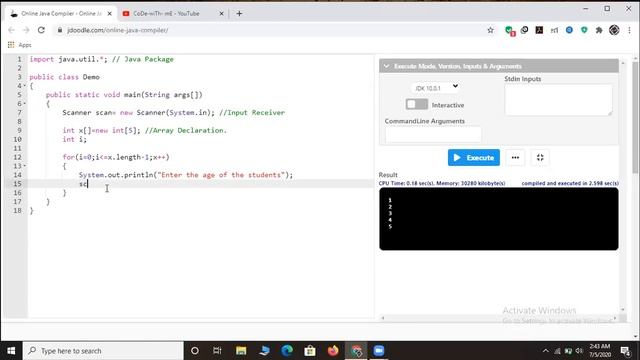
Task: Open Microsoft Store from the taskbar
Action: [310, 351]
